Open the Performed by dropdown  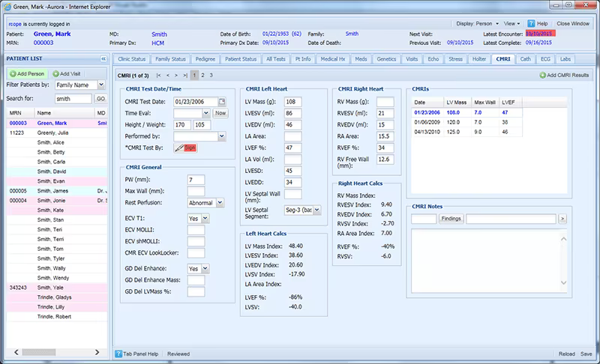point(221,136)
